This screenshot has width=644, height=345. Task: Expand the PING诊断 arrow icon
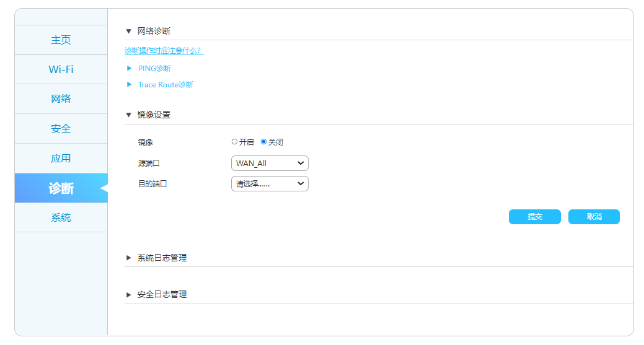tap(130, 68)
